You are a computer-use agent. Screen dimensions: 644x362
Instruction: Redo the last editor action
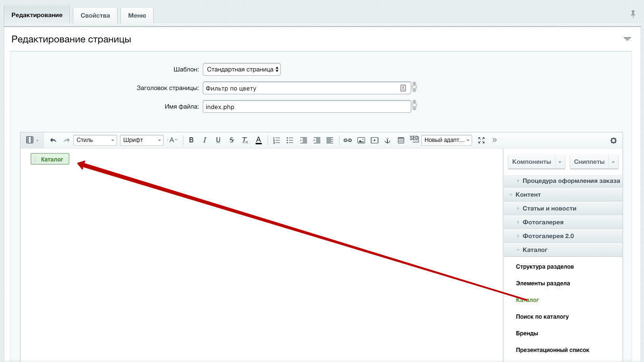pos(67,140)
